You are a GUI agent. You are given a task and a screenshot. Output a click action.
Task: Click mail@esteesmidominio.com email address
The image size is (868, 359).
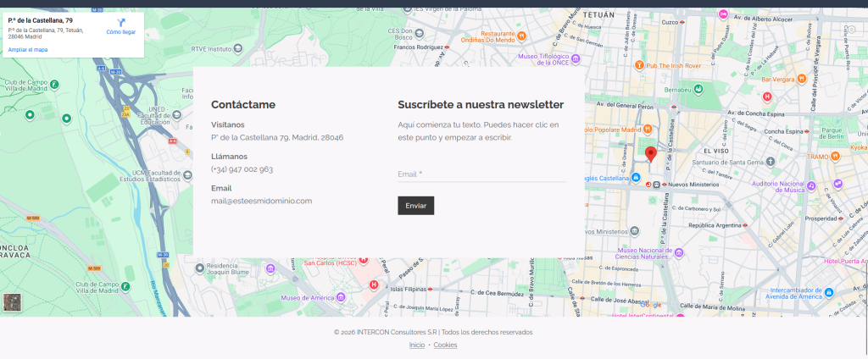262,201
